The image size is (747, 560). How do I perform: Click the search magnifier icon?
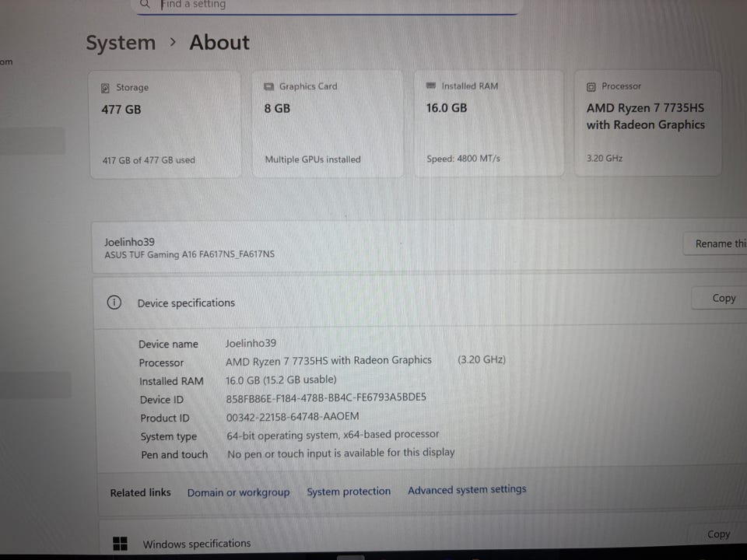[146, 5]
